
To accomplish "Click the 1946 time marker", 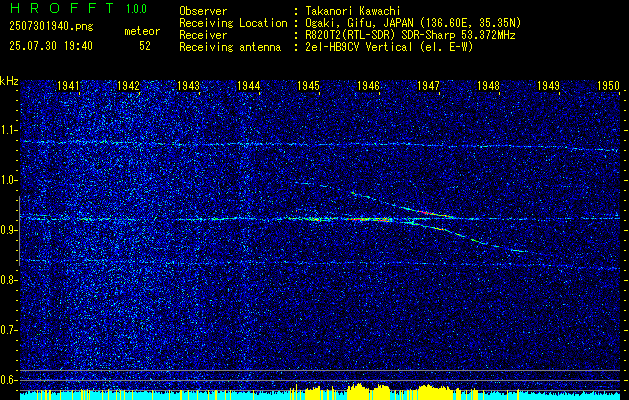I will coord(368,85).
